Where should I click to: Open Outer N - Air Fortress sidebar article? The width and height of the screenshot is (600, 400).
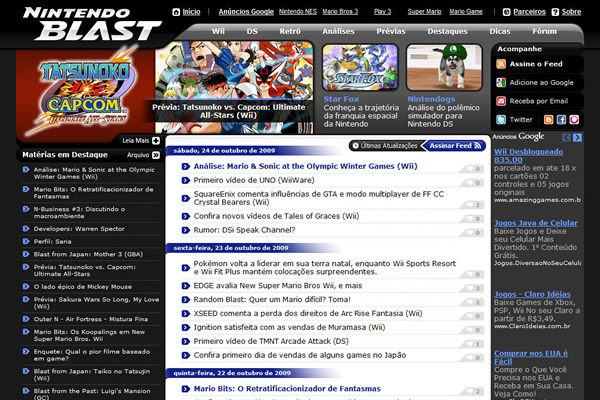click(90, 319)
